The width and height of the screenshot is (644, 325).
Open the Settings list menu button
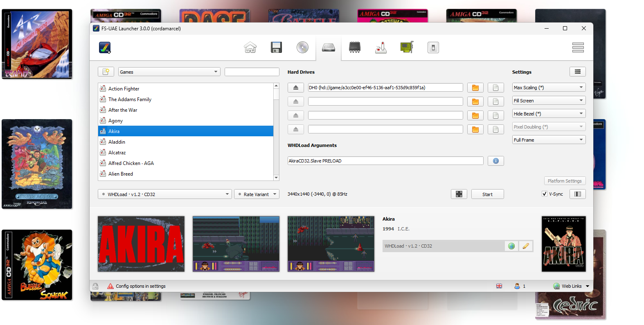click(x=577, y=72)
